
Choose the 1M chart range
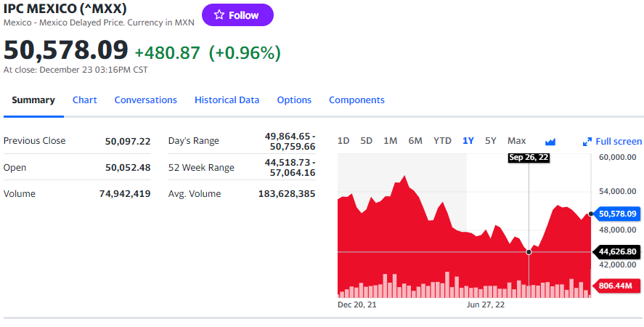[390, 141]
